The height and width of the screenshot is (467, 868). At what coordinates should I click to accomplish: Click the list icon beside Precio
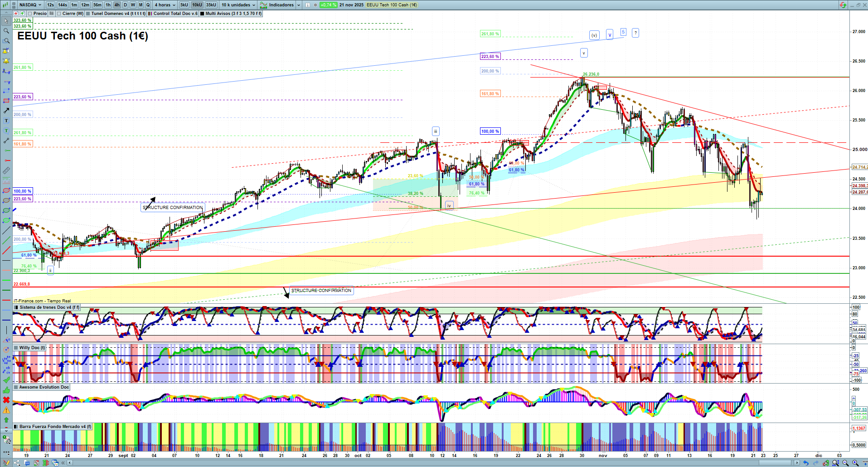(52, 14)
